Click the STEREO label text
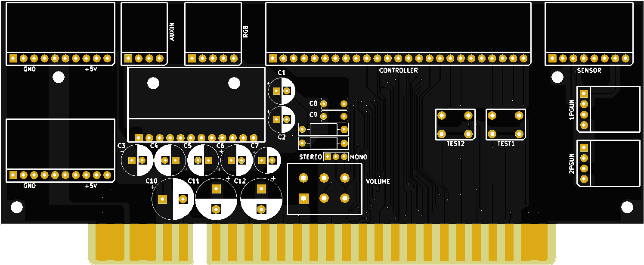The width and height of the screenshot is (644, 265). tap(310, 157)
